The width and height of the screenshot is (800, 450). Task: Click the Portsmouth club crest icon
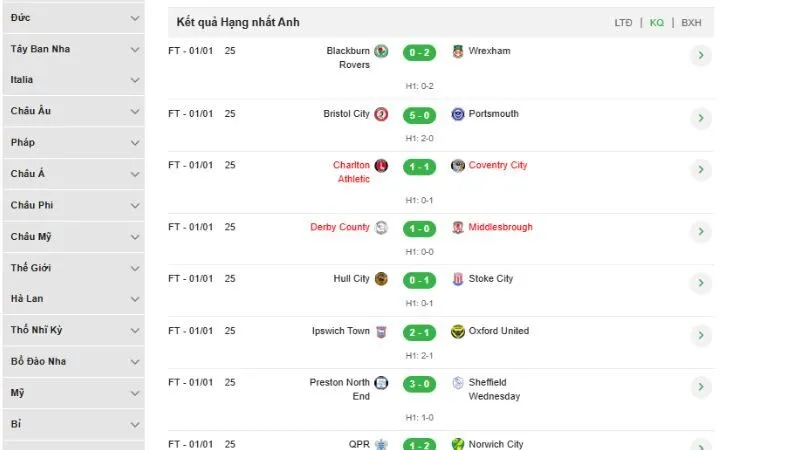click(x=458, y=114)
